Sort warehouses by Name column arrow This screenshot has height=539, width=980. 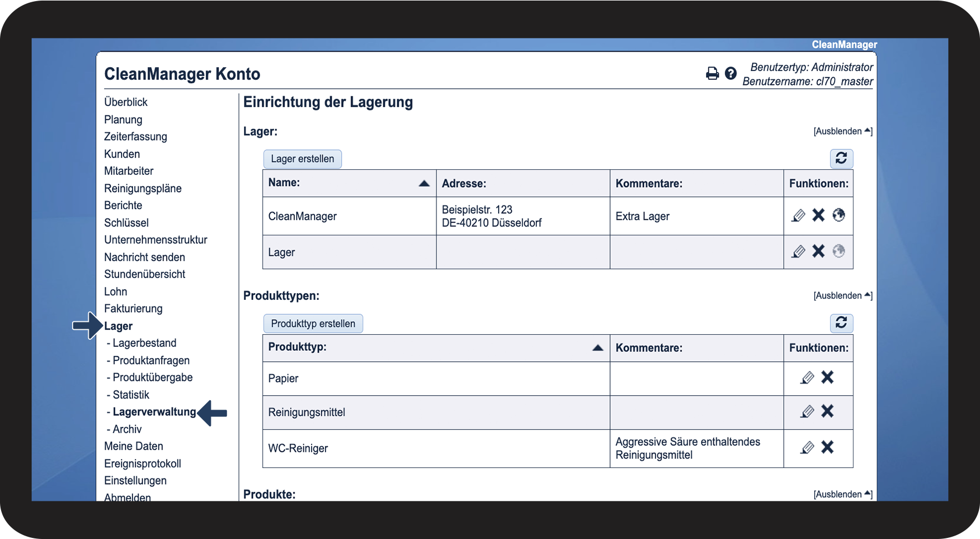coord(424,184)
